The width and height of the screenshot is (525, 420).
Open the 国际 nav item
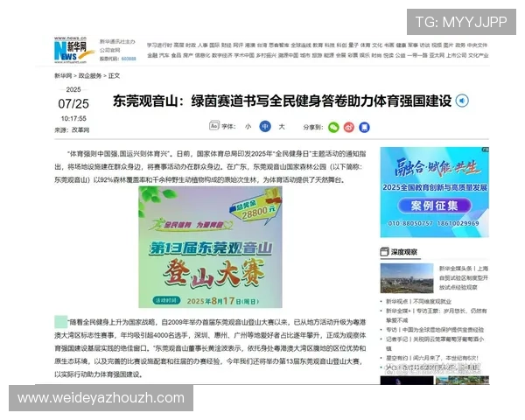(214, 45)
